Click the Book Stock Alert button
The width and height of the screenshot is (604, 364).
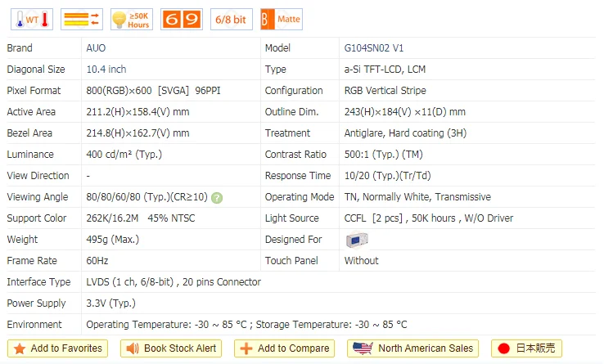(x=171, y=348)
